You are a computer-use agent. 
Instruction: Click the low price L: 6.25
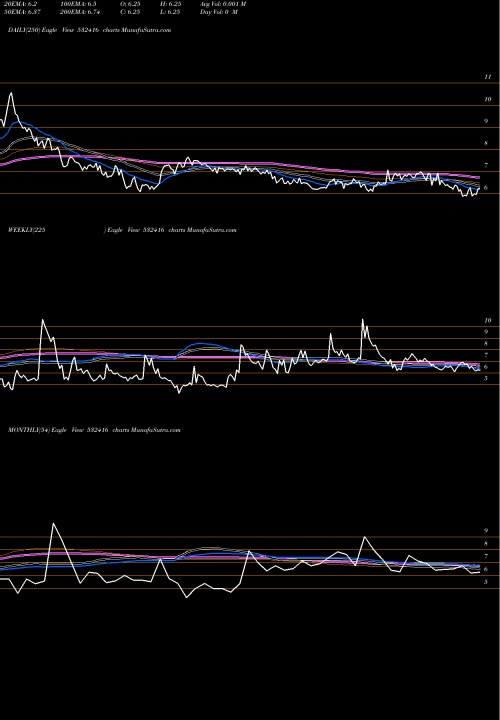tap(170, 12)
